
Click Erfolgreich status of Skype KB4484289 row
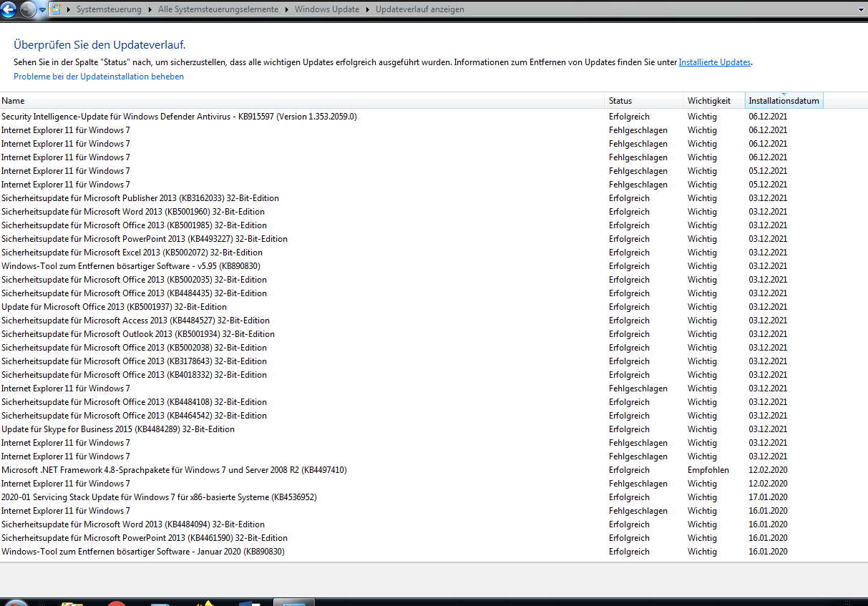click(x=629, y=429)
